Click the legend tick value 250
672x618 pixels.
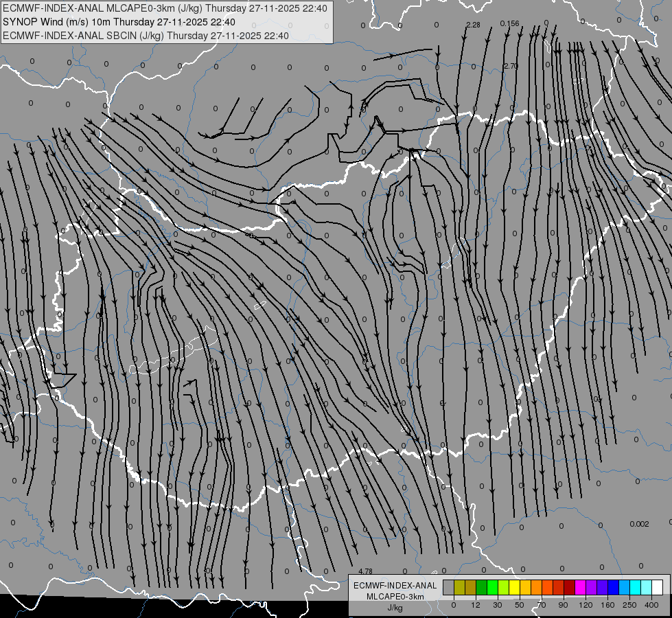click(629, 605)
